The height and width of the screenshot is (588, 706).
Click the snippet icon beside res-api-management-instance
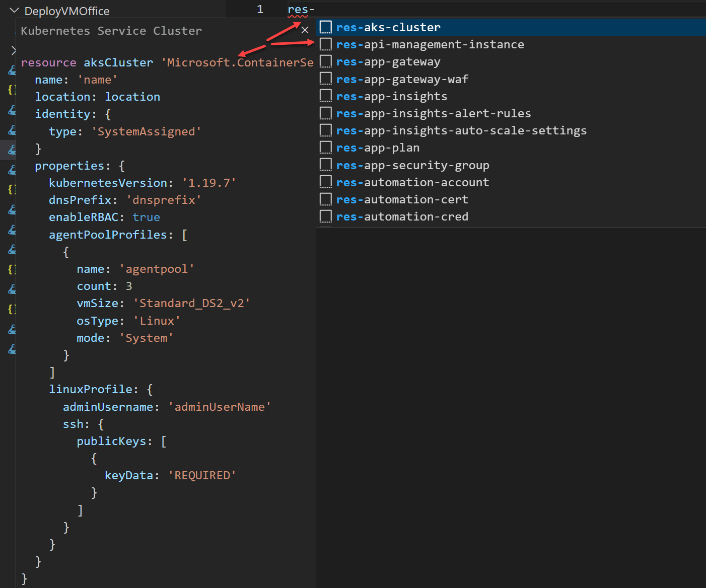[x=326, y=44]
